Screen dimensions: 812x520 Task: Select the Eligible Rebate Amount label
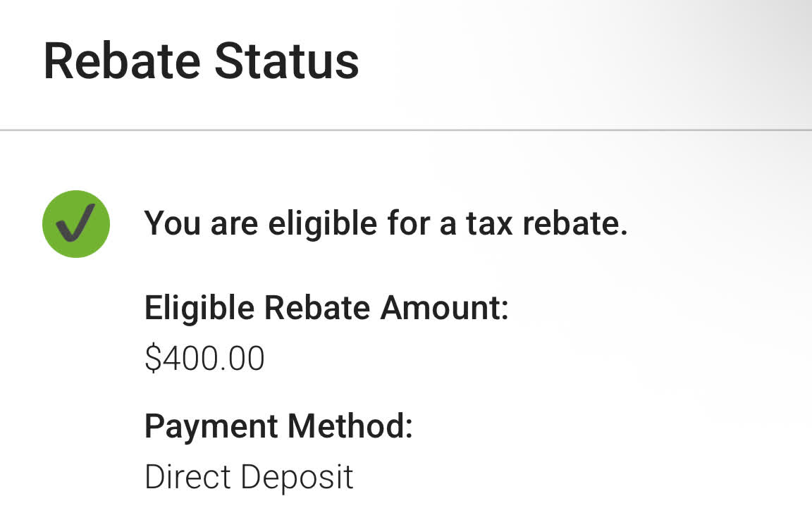pos(326,309)
